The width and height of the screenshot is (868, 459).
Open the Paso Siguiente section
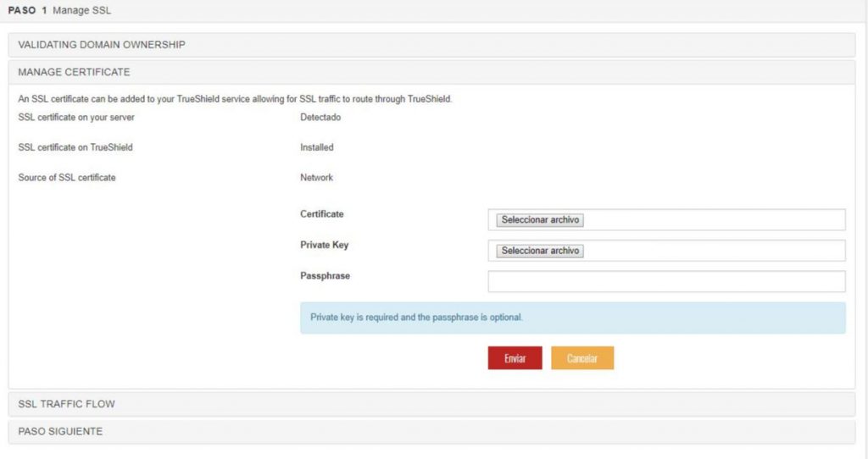click(60, 431)
